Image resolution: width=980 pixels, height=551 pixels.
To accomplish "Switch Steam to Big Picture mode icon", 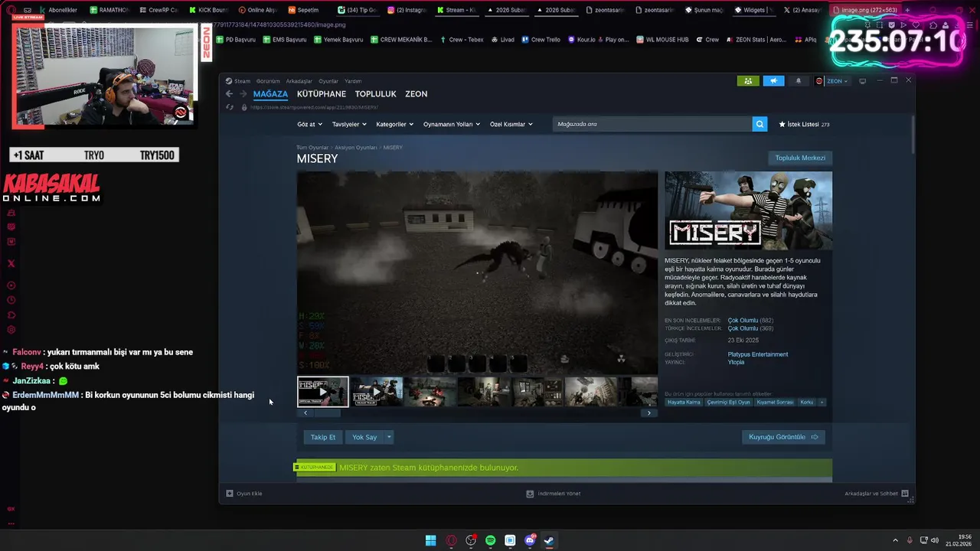I will pyautogui.click(x=863, y=81).
